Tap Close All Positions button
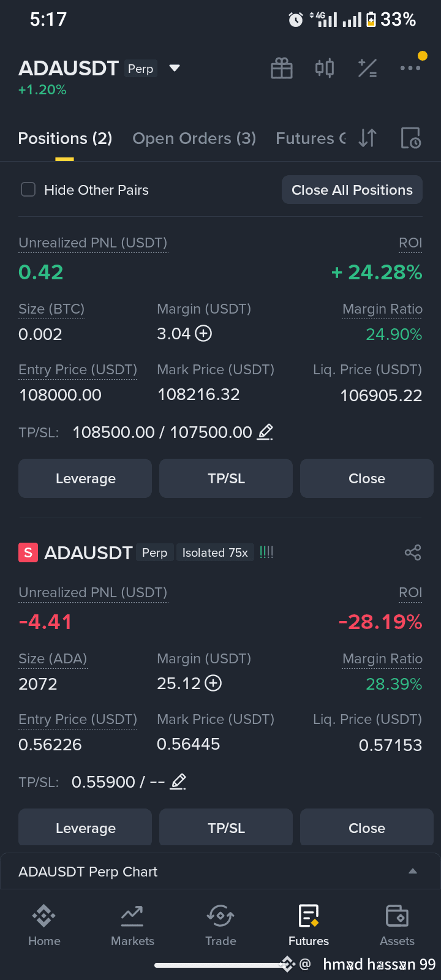Screen dimensions: 441x980 coord(352,190)
